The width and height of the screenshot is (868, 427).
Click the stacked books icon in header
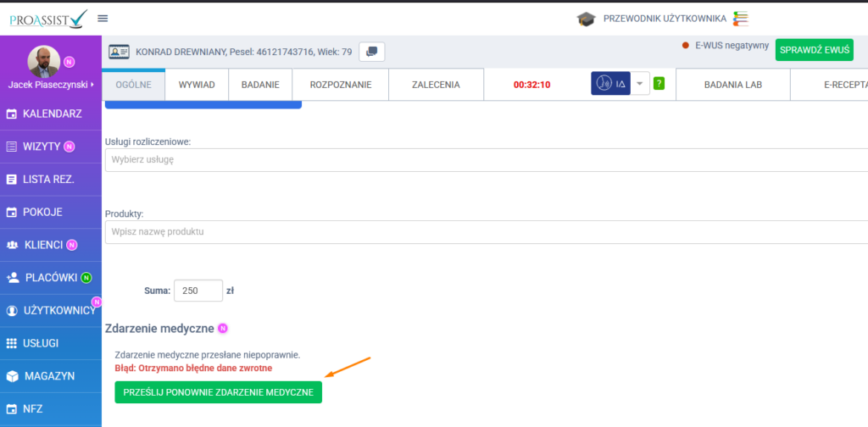(x=741, y=19)
